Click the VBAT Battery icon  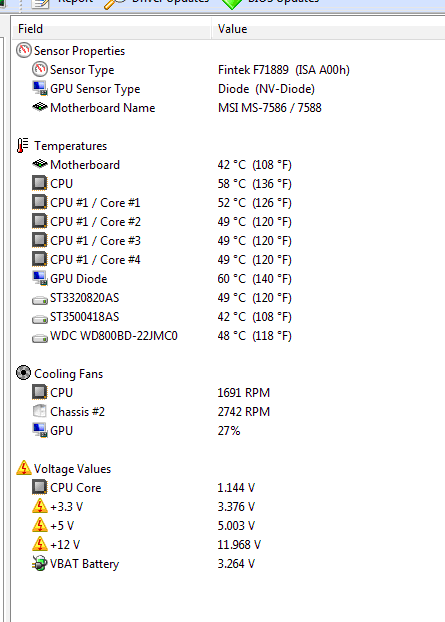pos(40,563)
